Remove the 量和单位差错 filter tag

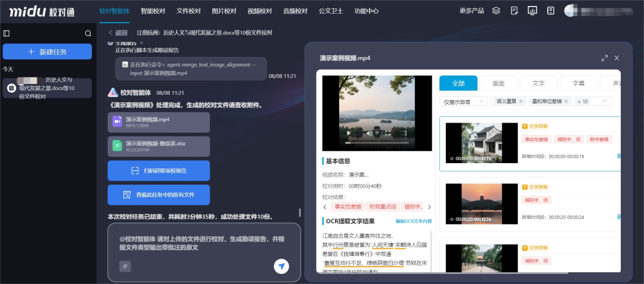[x=566, y=101]
